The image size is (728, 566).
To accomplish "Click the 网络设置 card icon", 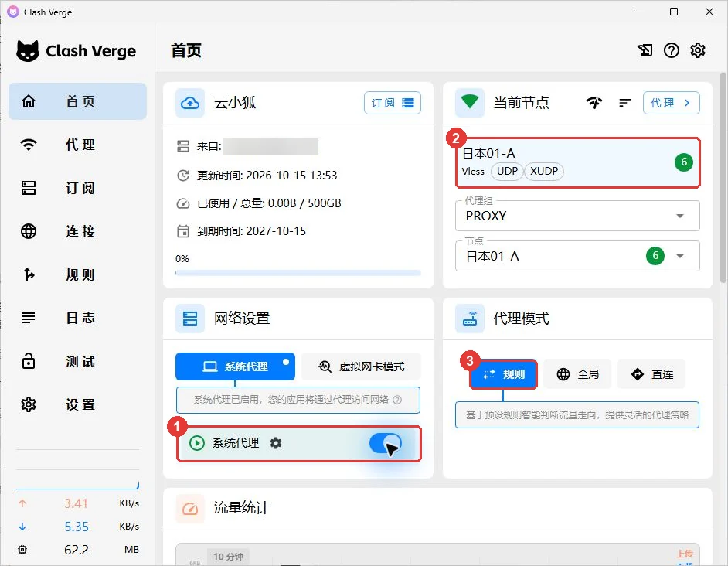I will pyautogui.click(x=190, y=319).
